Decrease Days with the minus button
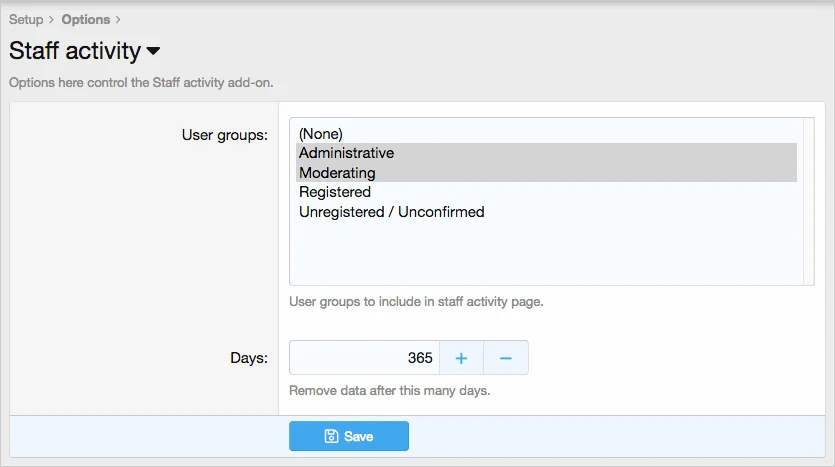The height and width of the screenshot is (467, 835). 505,358
